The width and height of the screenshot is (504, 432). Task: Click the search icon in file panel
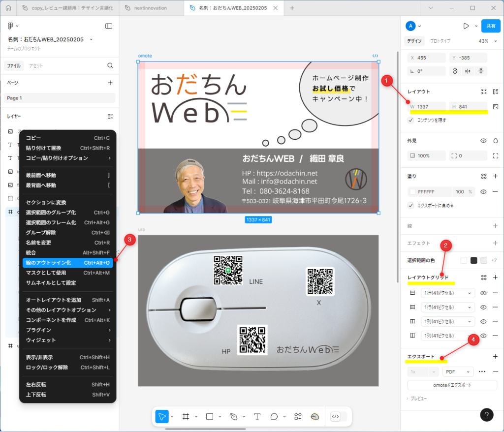(x=110, y=65)
